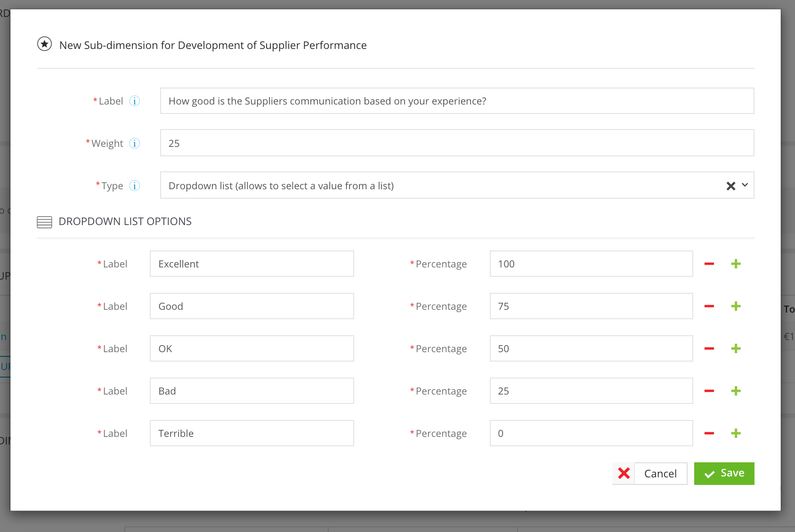This screenshot has width=795, height=532.
Task: Add a row after the Bad option
Action: 736,391
